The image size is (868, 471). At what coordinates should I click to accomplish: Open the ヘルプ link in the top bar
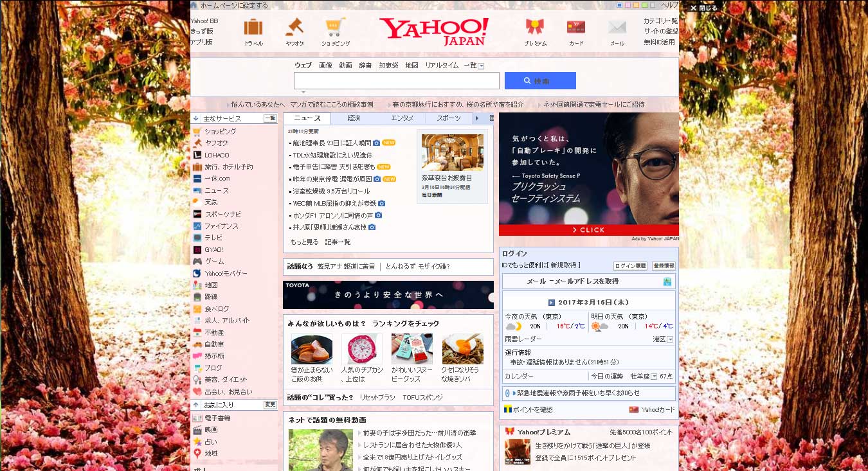coord(670,5)
